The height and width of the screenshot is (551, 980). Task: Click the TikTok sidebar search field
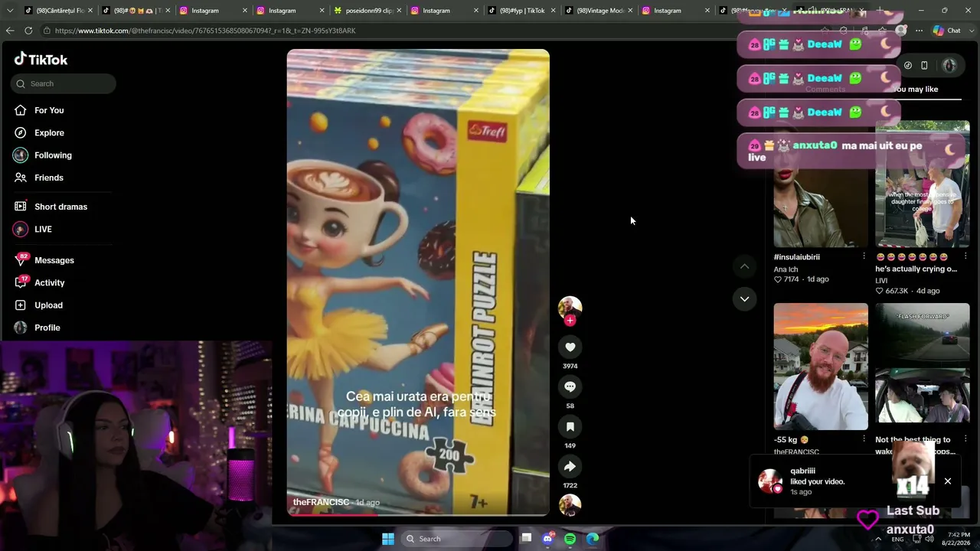[64, 83]
